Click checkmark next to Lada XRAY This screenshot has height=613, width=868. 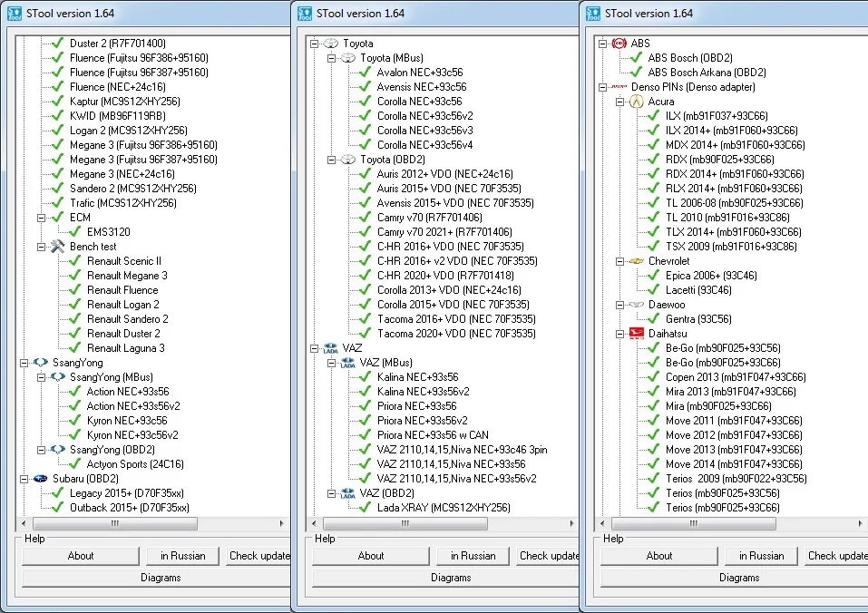(366, 508)
